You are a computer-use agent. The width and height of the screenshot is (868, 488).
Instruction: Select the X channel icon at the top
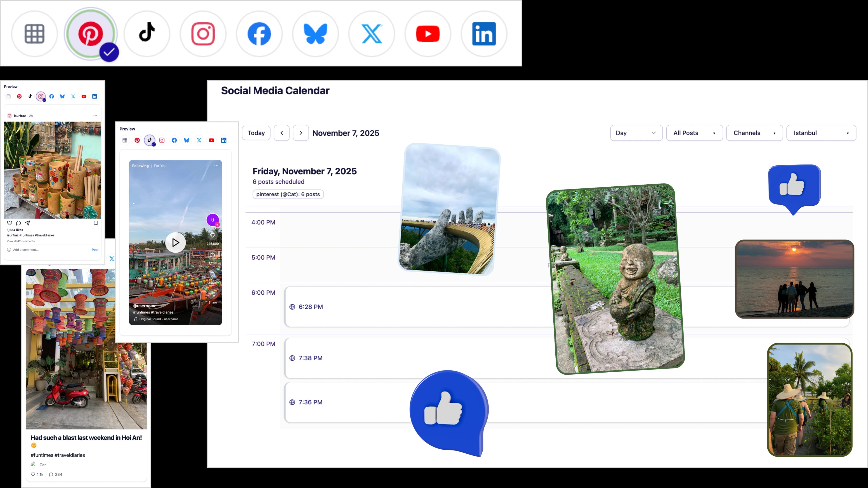pos(372,34)
